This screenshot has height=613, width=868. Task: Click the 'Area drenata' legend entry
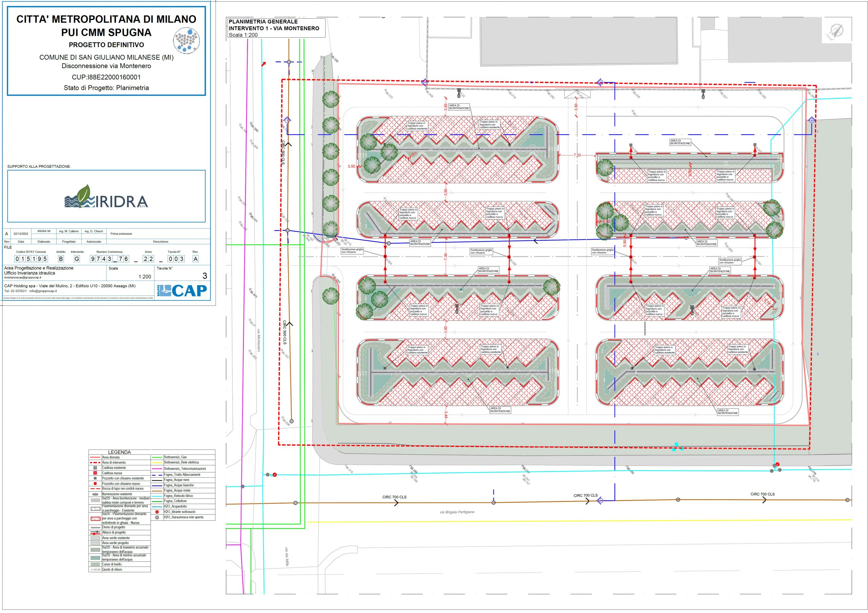tap(111, 457)
